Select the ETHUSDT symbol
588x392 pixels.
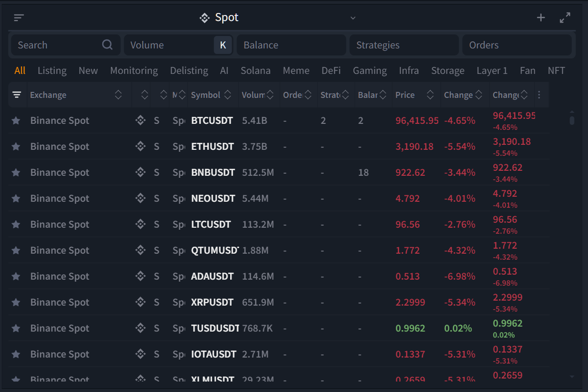click(212, 146)
